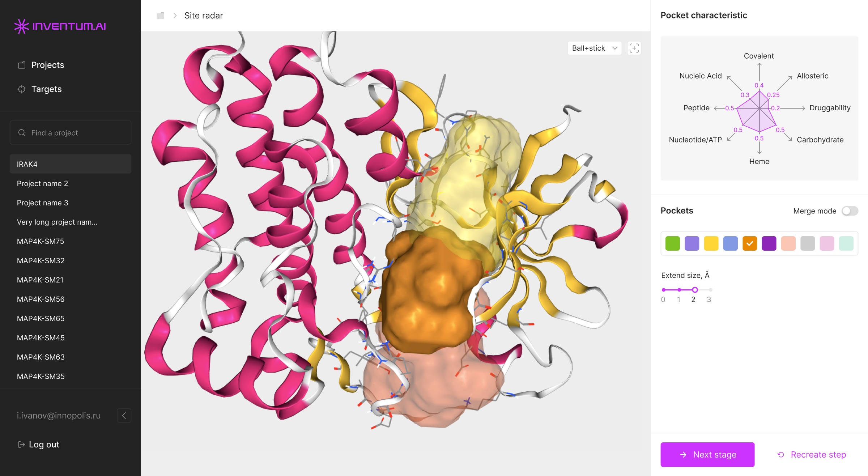Collapse the sidebar with the arrow button
The height and width of the screenshot is (476, 868).
click(124, 416)
